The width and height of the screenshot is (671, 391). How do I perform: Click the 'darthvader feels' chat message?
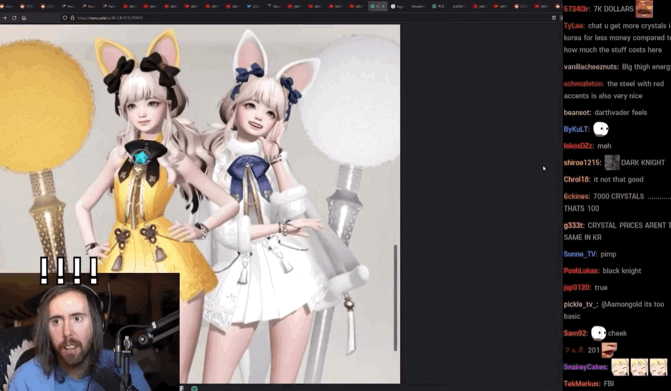621,113
